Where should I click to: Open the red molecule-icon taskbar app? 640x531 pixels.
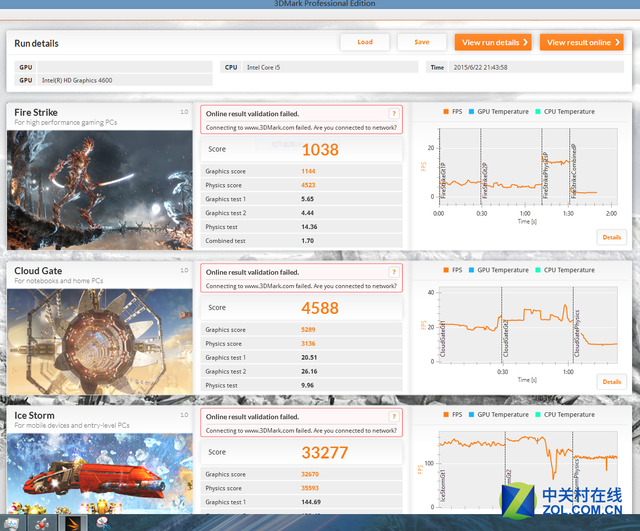(42, 523)
